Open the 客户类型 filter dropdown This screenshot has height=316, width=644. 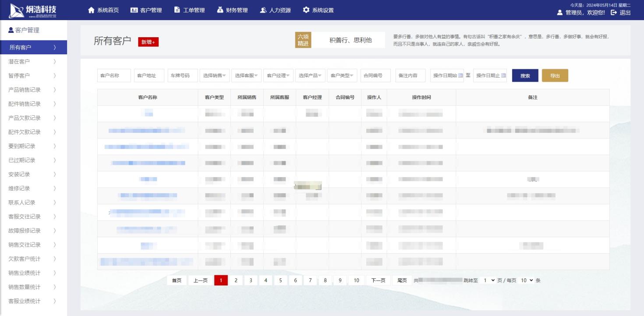(x=342, y=75)
